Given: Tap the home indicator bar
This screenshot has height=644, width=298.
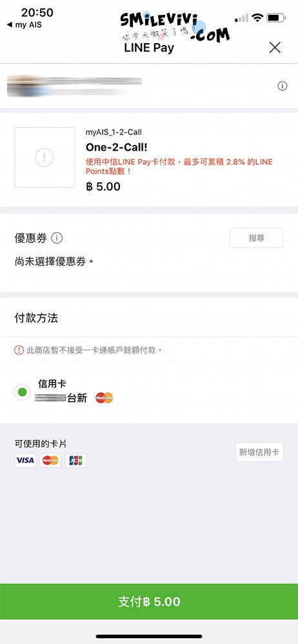Looking at the screenshot, I should click(149, 636).
